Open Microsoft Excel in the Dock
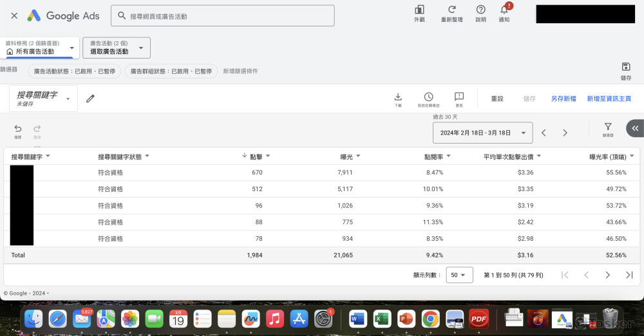The image size is (644, 336). tap(382, 319)
